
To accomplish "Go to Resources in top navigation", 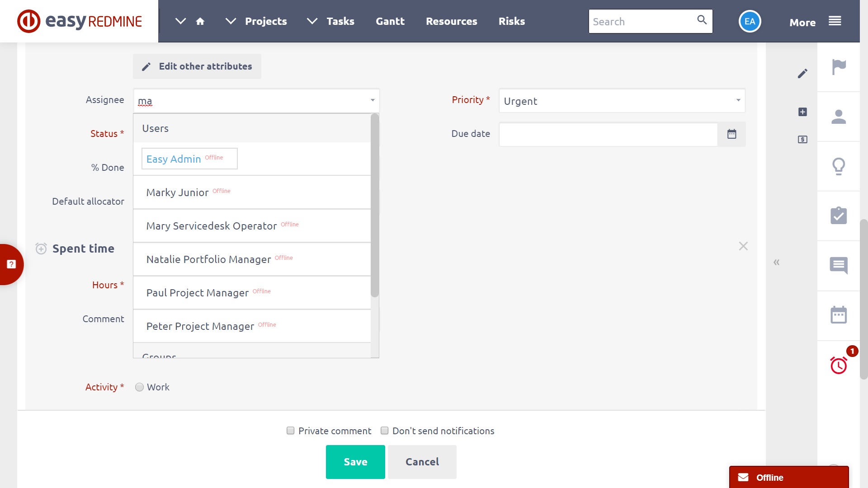I will pos(451,21).
